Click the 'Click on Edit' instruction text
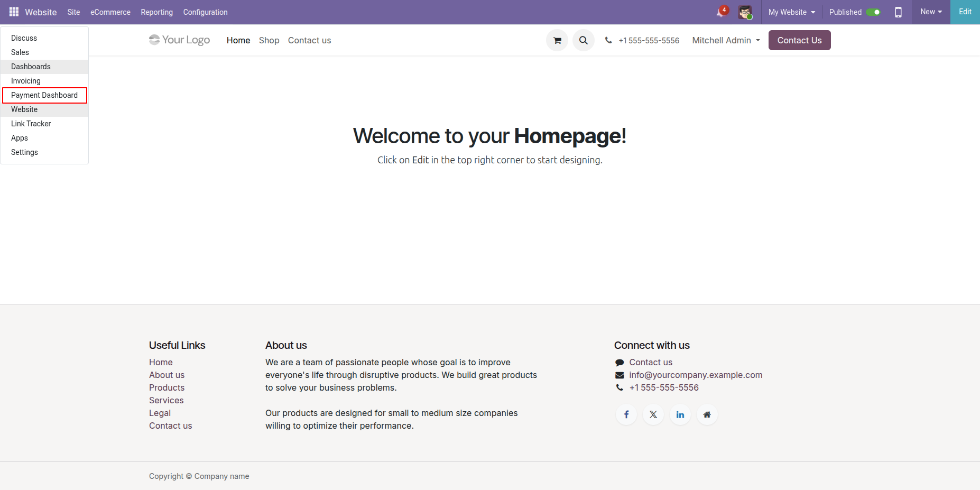 click(x=489, y=160)
